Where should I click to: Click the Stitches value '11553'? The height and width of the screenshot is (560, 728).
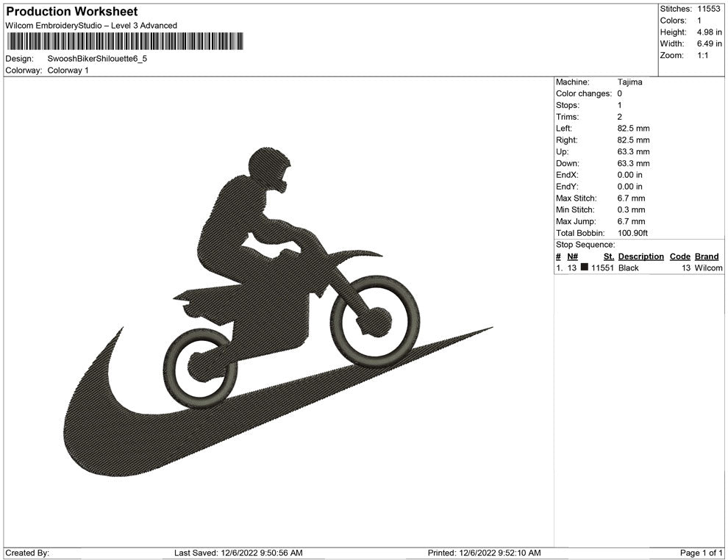[708, 9]
